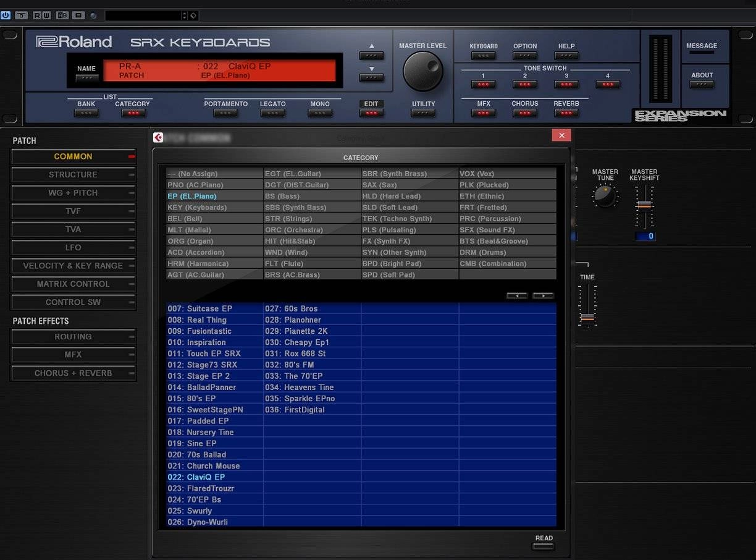Click the KEYBOARD button

click(484, 56)
